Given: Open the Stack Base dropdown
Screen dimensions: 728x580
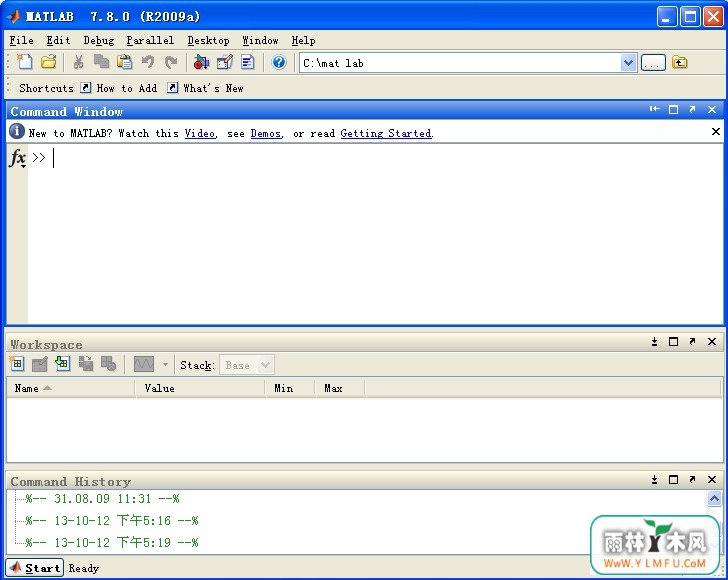Looking at the screenshot, I should [x=247, y=365].
